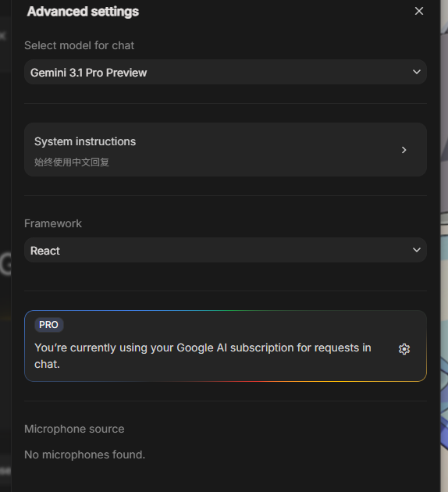The image size is (448, 492).
Task: Click the Framework section label
Action: click(x=53, y=223)
